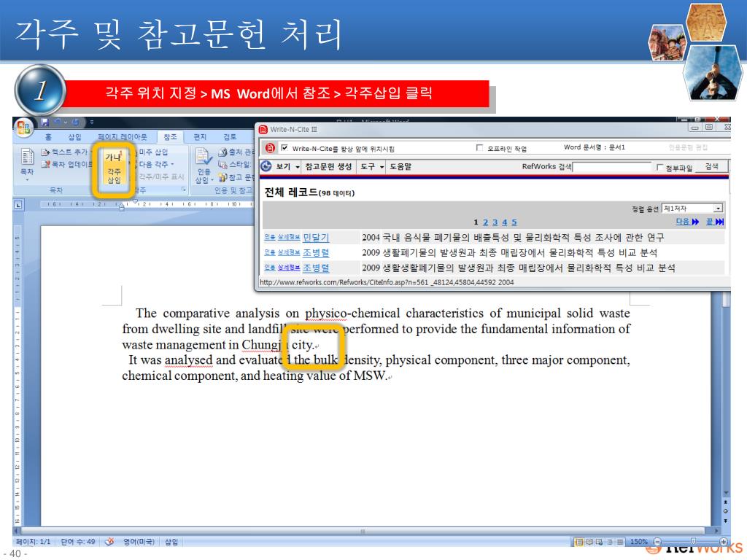The height and width of the screenshot is (560, 747).
Task: Click 인용 link for 민달기 record
Action: tap(270, 237)
